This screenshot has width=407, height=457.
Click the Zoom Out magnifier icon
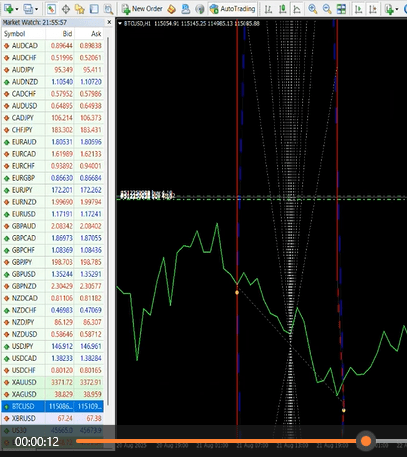(x=327, y=9)
